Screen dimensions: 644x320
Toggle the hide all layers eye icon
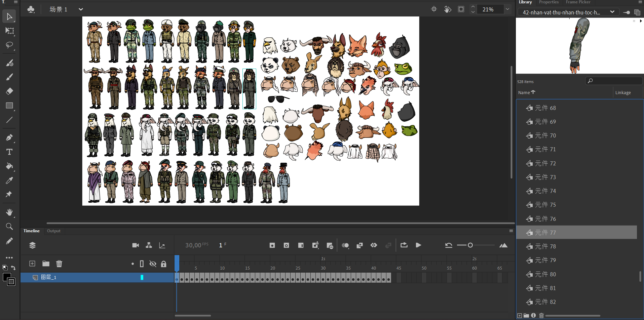153,264
